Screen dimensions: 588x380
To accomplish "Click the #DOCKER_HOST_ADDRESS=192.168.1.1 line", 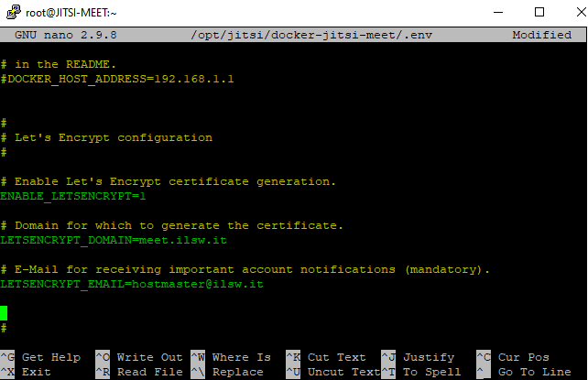I will tap(117, 79).
